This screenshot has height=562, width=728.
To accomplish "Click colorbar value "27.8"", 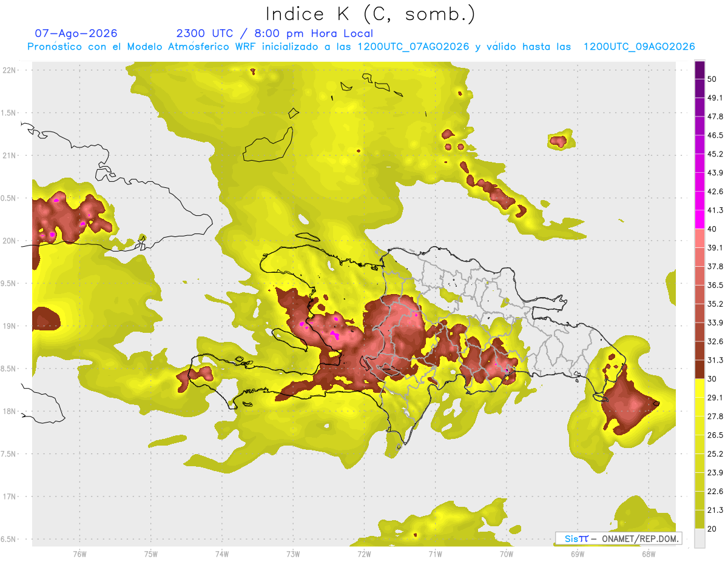I will (715, 416).
